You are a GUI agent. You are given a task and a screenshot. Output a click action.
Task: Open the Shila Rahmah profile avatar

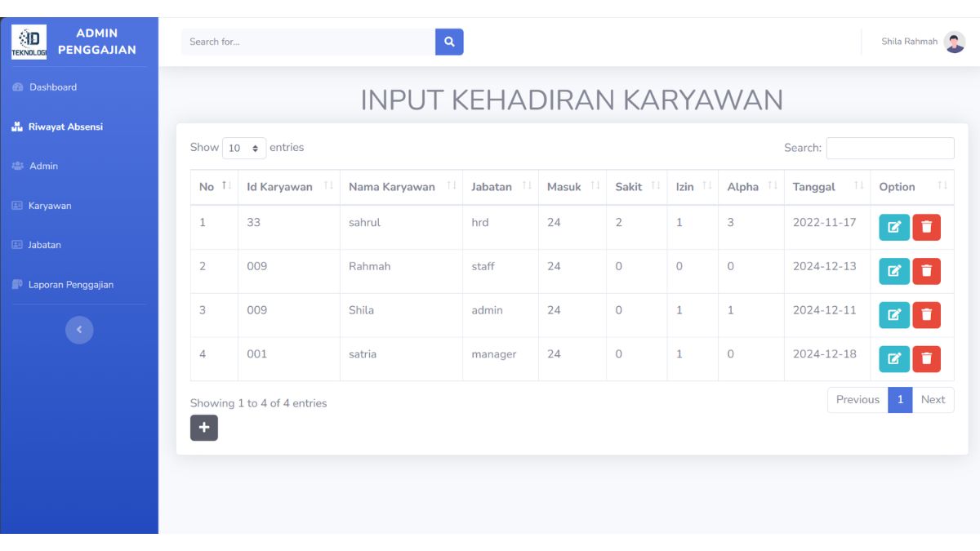955,42
